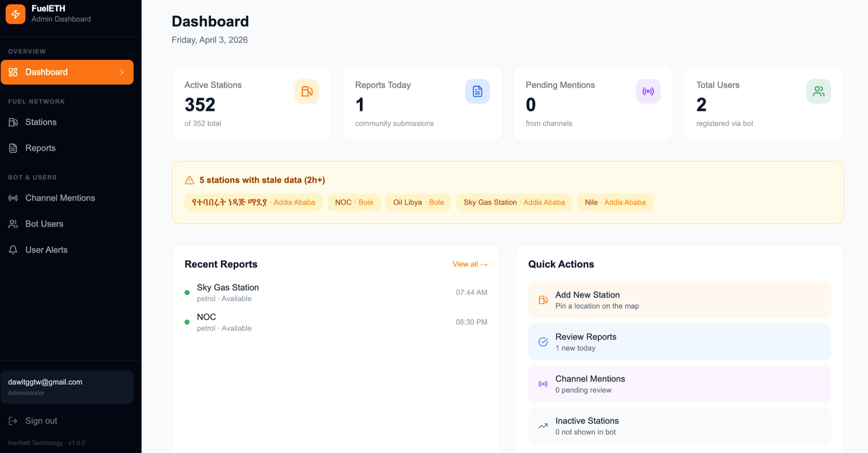The image size is (868, 453).
Task: Open the Pending Mentions stat card
Action: 593,104
